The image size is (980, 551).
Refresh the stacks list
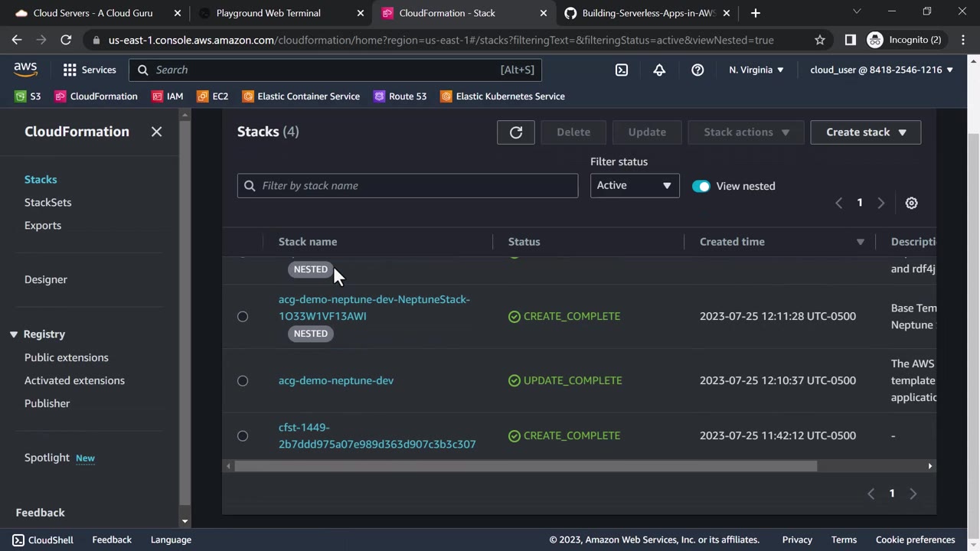516,132
